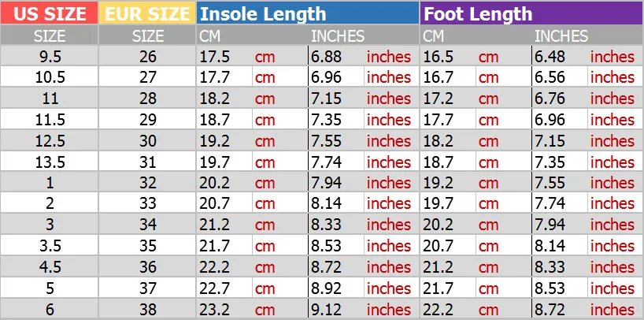Image resolution: width=644 pixels, height=320 pixels.
Task: Click EUR size 38 cell
Action: tap(147, 310)
